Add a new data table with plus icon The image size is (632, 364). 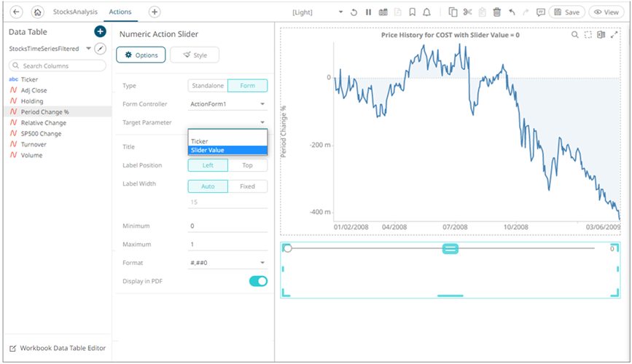pyautogui.click(x=100, y=32)
